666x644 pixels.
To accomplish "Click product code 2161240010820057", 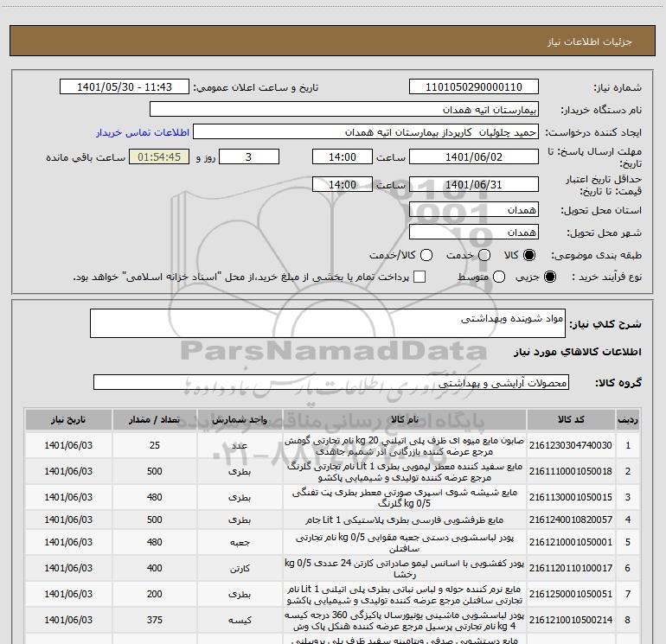I will pyautogui.click(x=571, y=520).
